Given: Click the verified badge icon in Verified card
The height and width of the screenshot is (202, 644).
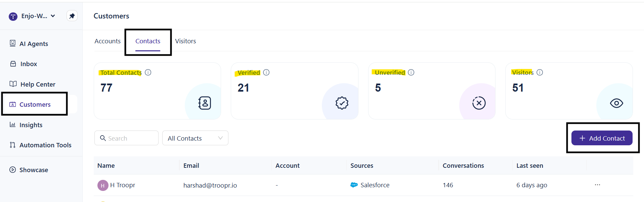Looking at the screenshot, I should [342, 103].
